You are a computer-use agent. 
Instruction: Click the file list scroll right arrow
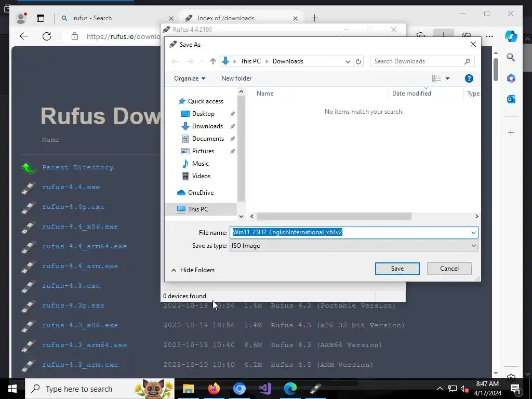pos(476,217)
